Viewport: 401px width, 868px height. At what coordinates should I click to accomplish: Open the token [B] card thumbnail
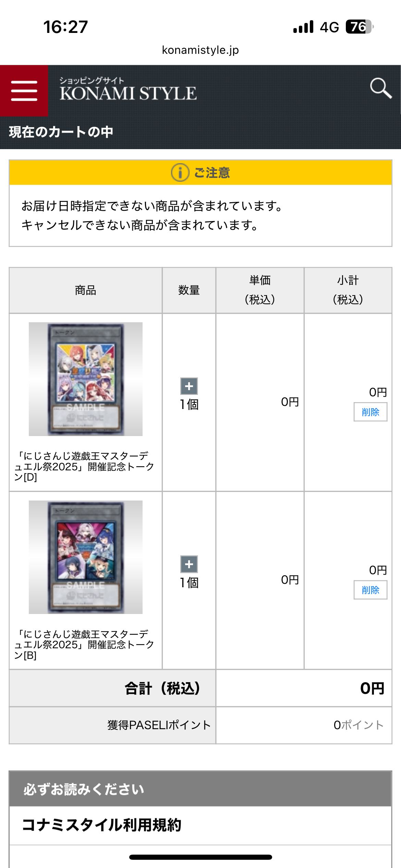[x=86, y=557]
